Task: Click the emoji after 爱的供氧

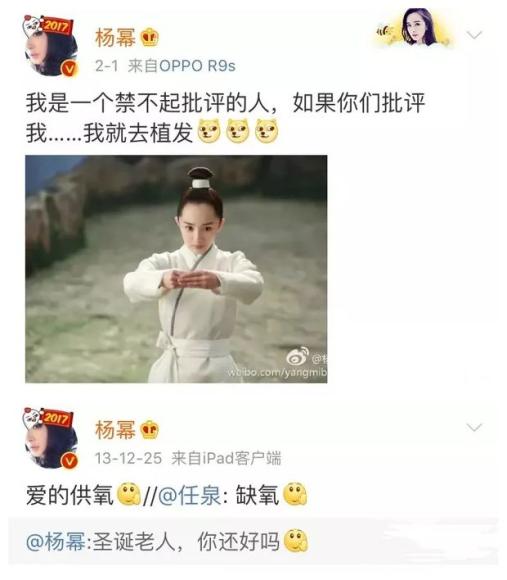Action: (128, 495)
